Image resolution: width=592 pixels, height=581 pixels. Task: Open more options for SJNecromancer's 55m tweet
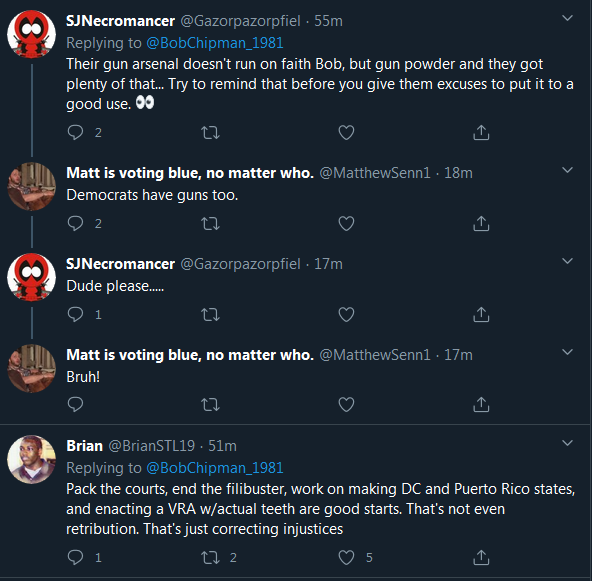567,18
